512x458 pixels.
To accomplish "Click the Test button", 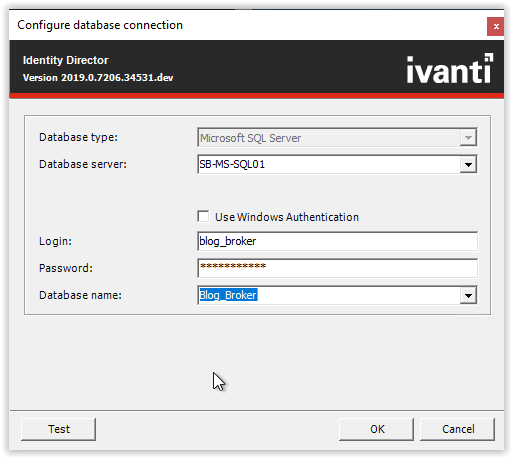I will (x=59, y=429).
